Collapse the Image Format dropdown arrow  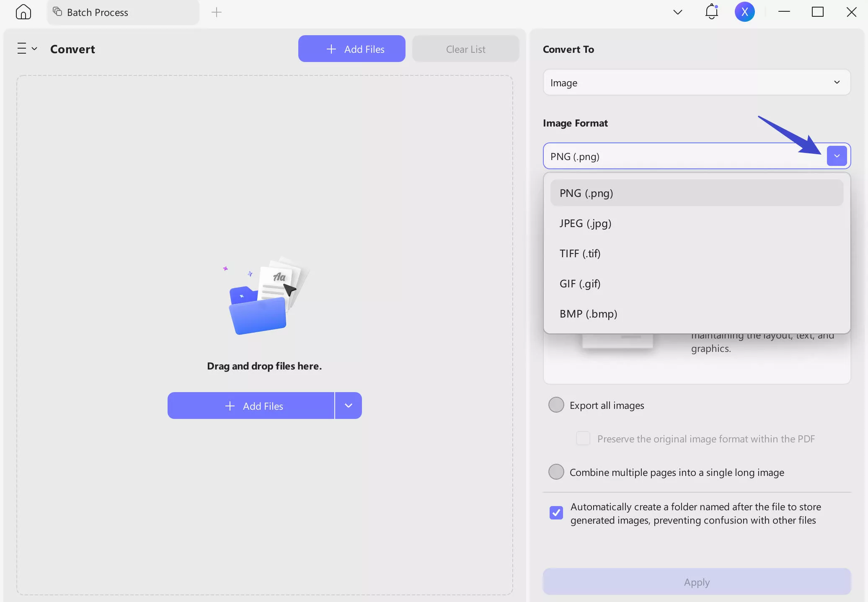(837, 156)
